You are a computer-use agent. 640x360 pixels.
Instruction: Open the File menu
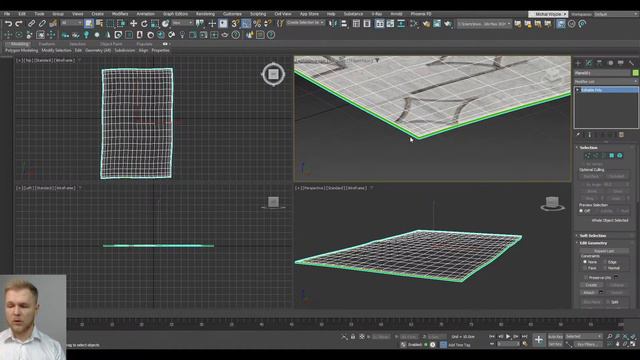tap(7, 14)
